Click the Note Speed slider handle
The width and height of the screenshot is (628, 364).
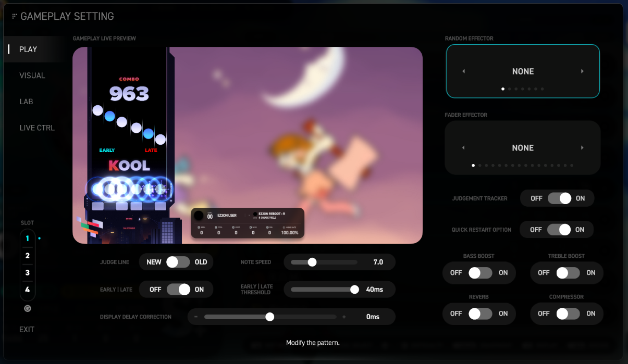pos(312,262)
